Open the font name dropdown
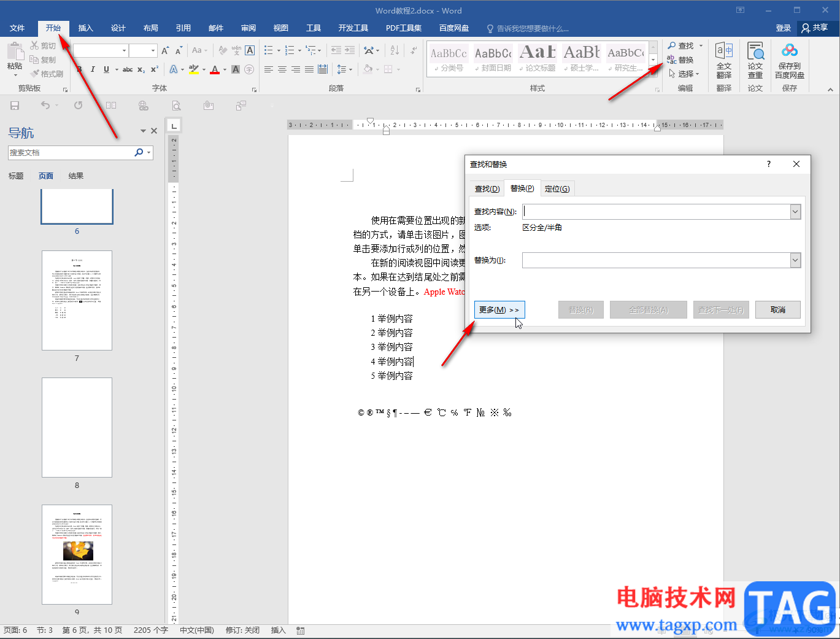The width and height of the screenshot is (840, 639). (124, 50)
